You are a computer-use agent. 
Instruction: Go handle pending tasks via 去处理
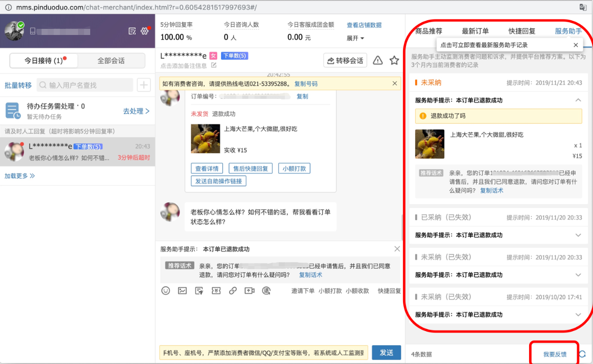tap(136, 111)
